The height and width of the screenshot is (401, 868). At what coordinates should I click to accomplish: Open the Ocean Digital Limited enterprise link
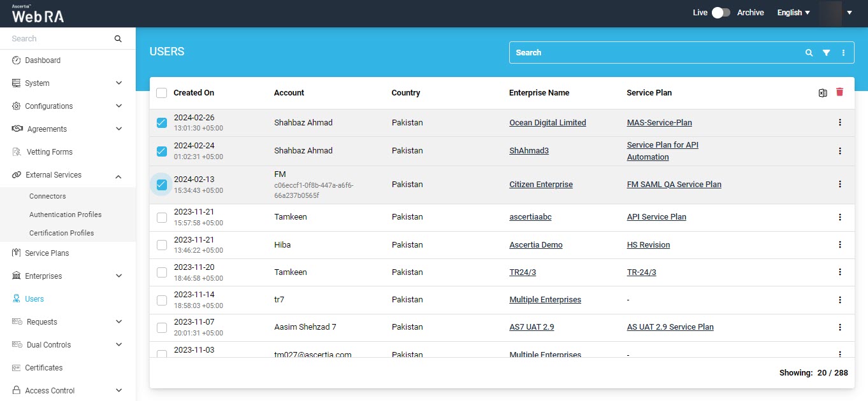click(547, 123)
